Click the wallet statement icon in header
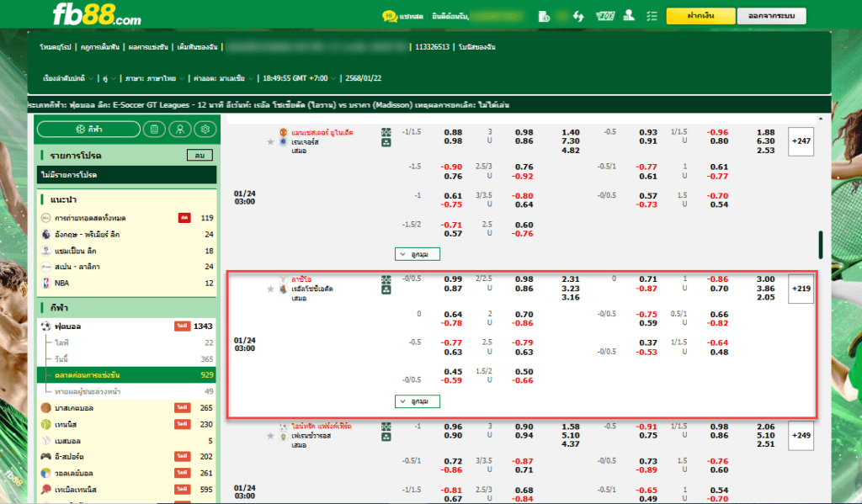The width and height of the screenshot is (862, 504). point(544,16)
